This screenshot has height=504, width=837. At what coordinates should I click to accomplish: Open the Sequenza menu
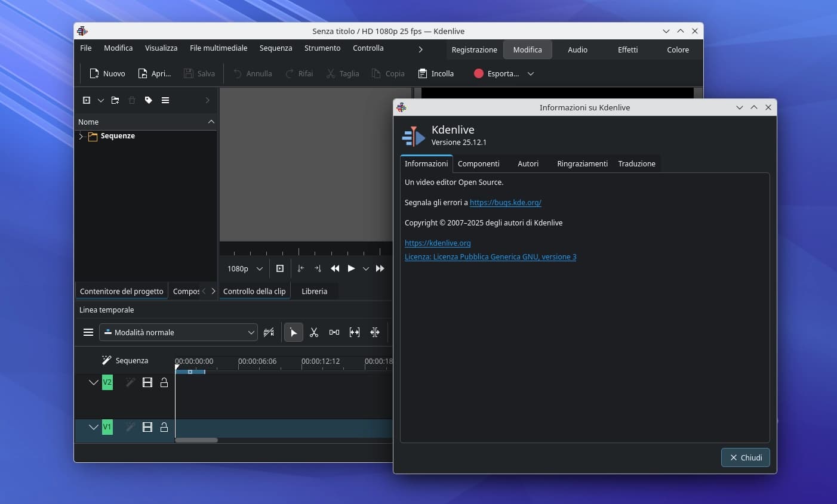click(x=275, y=48)
